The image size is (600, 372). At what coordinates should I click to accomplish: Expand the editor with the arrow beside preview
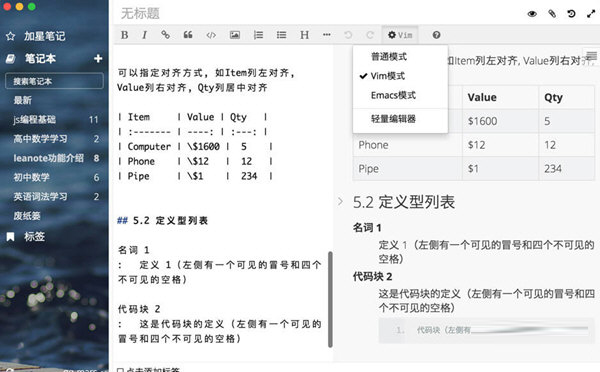340,201
